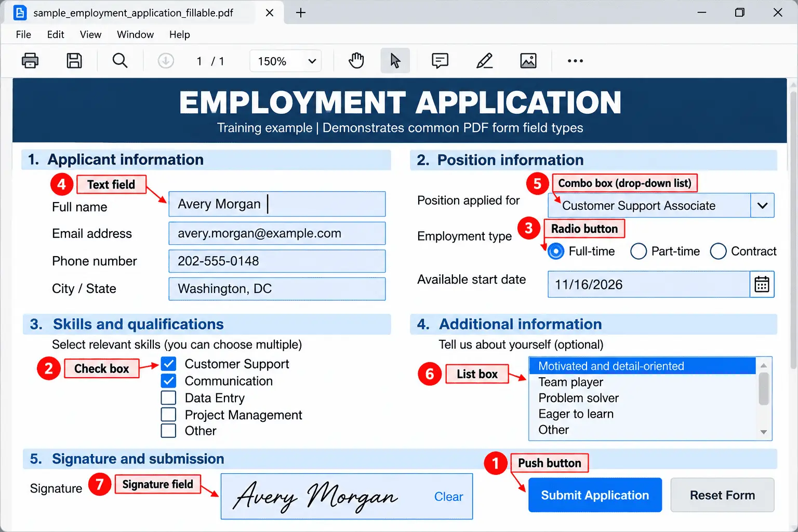The height and width of the screenshot is (532, 798).
Task: Click the City / State field
Action: tap(277, 288)
